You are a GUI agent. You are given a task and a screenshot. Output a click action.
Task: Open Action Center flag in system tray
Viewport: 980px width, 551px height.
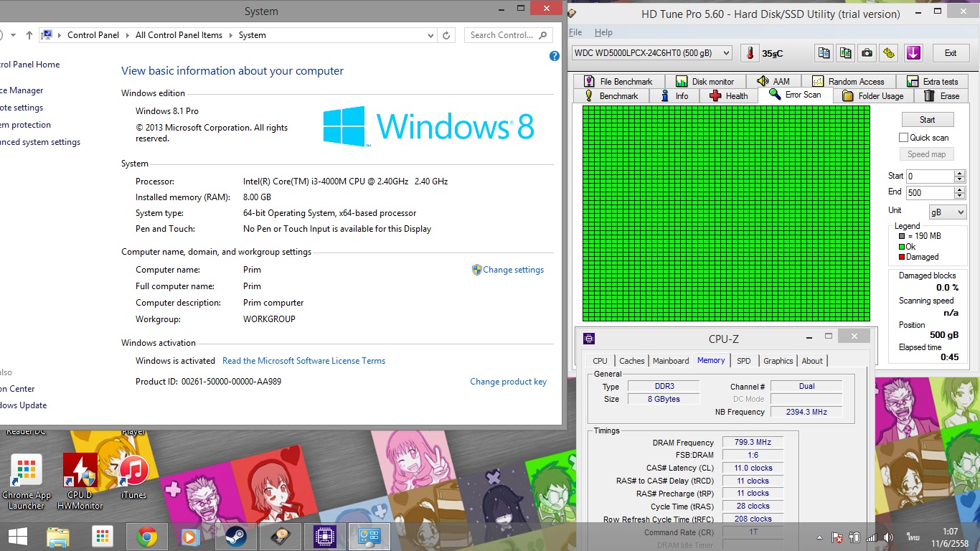click(837, 537)
